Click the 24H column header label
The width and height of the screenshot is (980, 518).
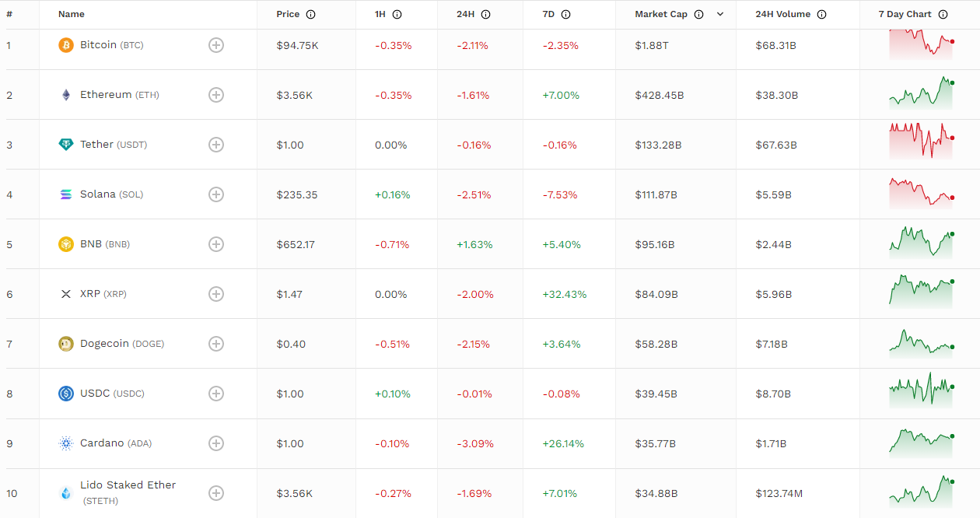(x=466, y=14)
